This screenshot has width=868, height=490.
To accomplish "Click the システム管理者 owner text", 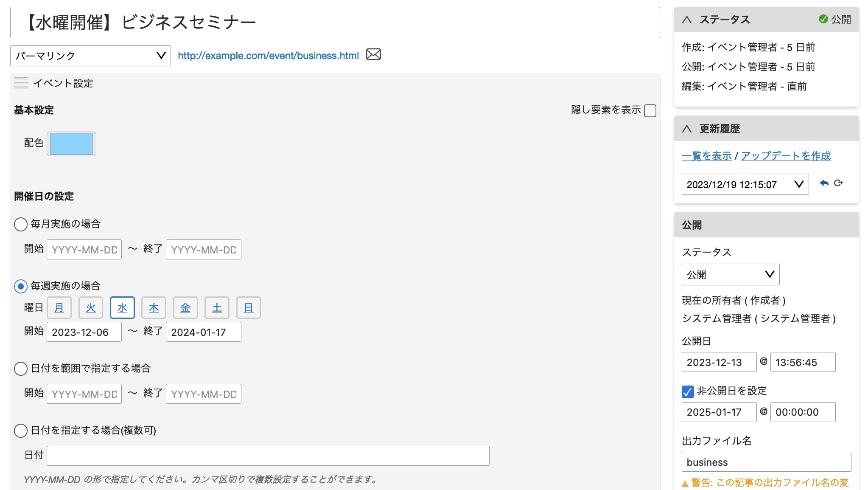I will [759, 318].
